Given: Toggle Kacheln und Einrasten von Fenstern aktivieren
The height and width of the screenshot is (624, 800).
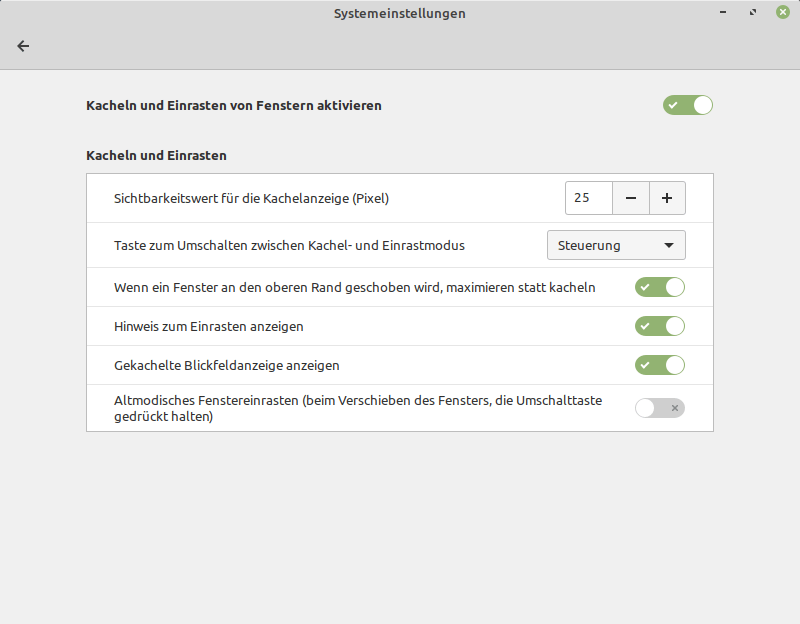Looking at the screenshot, I should 687,105.
